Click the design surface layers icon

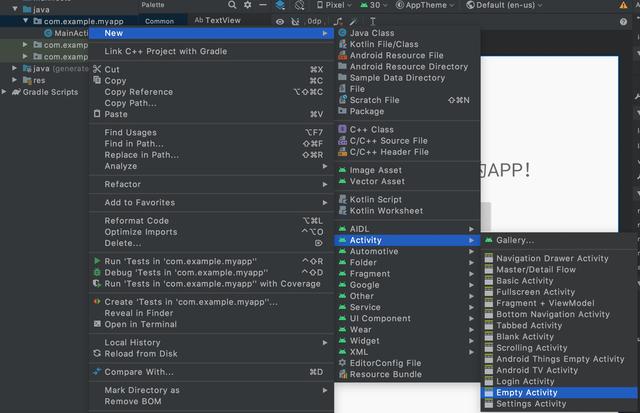[280, 5]
